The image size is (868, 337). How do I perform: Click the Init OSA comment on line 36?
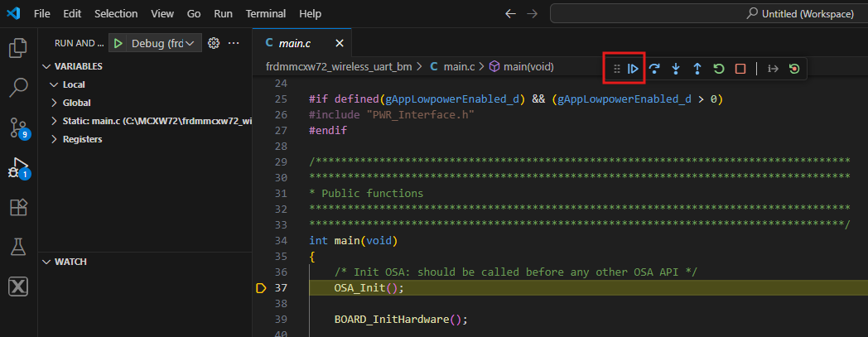point(516,272)
